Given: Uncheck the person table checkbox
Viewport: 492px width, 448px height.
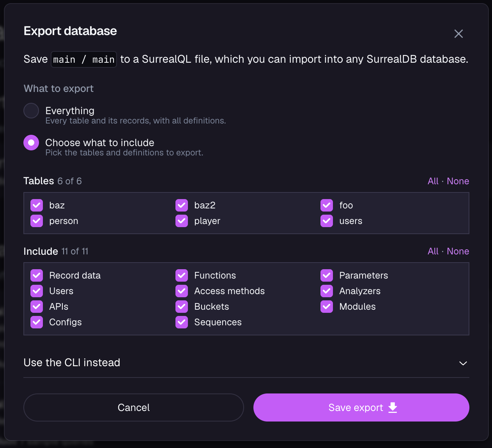Looking at the screenshot, I should (37, 221).
